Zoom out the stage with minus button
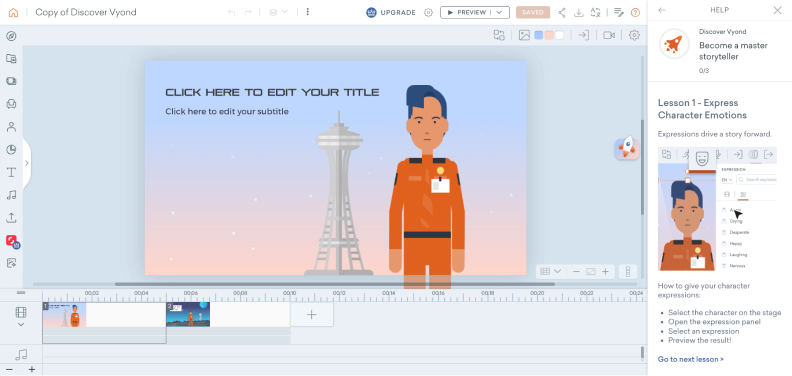 click(x=576, y=271)
